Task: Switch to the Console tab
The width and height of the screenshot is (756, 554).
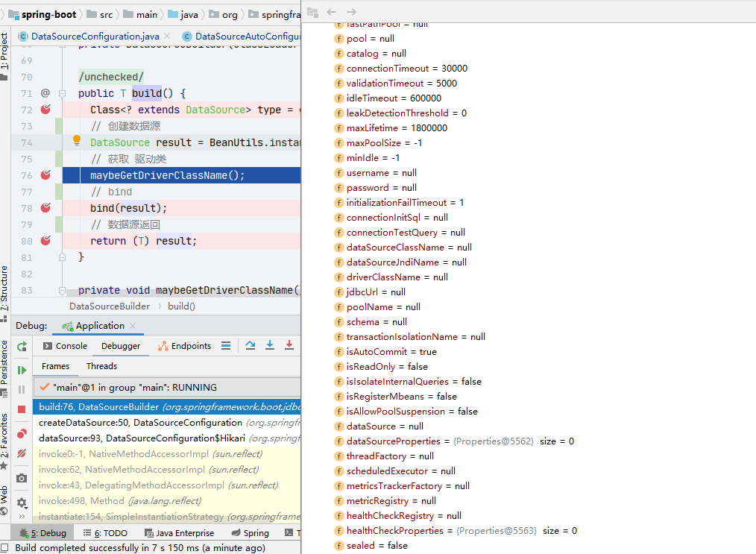Action: pyautogui.click(x=65, y=346)
